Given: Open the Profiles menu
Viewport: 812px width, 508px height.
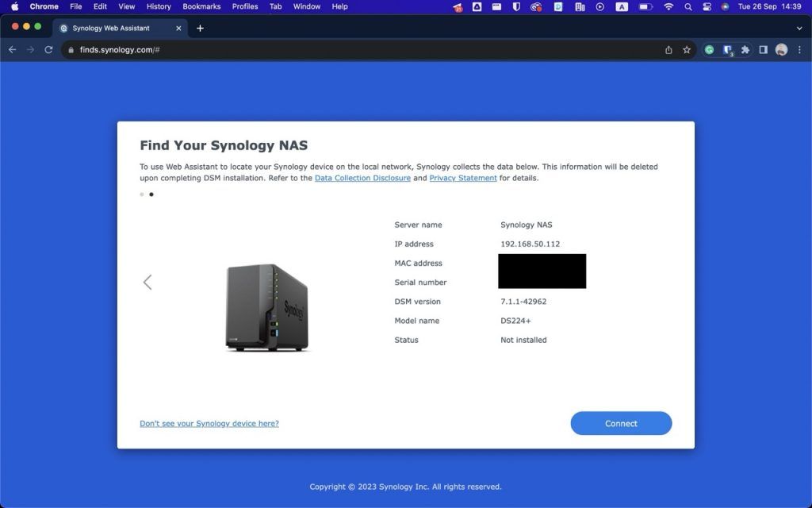Looking at the screenshot, I should (245, 6).
